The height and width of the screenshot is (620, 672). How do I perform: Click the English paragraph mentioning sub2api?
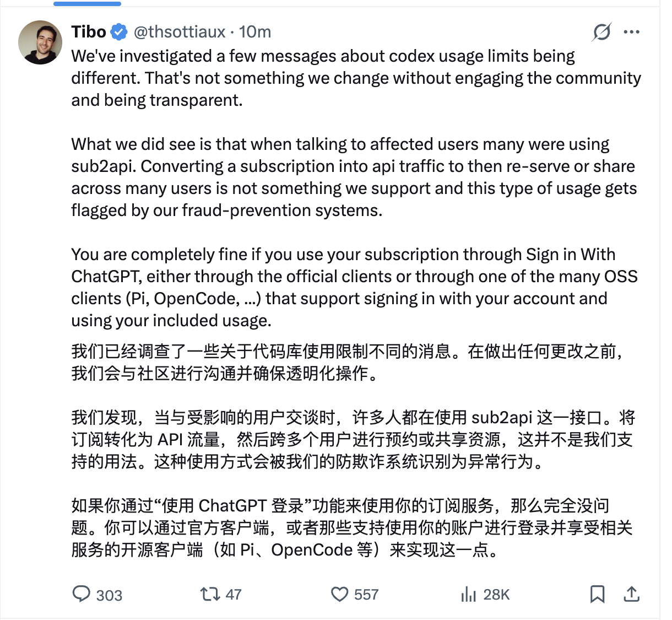(x=354, y=177)
